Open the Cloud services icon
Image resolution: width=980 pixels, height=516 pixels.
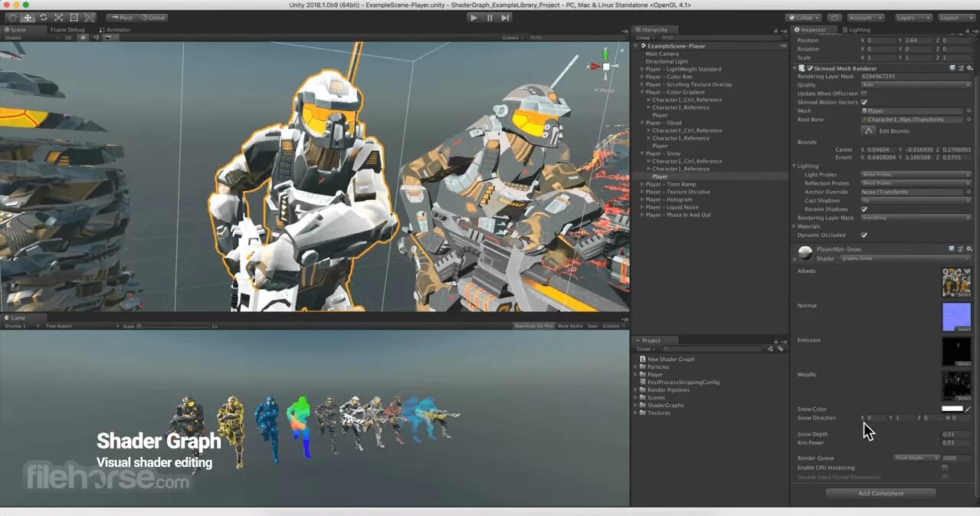[834, 18]
